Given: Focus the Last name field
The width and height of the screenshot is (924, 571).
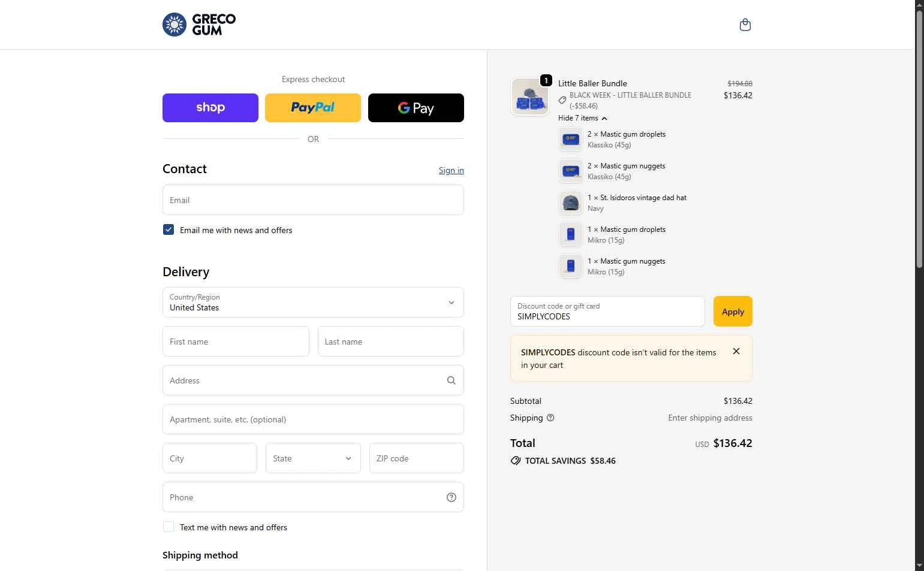Looking at the screenshot, I should 391,342.
